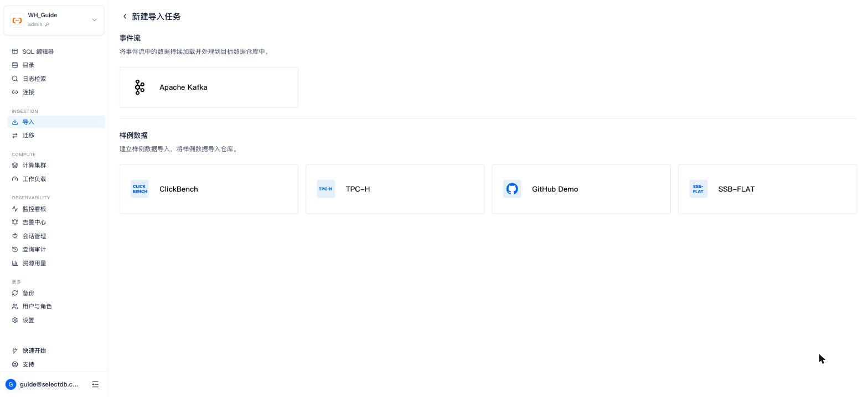Open the 支持 link
868x397 pixels.
[x=56, y=364]
